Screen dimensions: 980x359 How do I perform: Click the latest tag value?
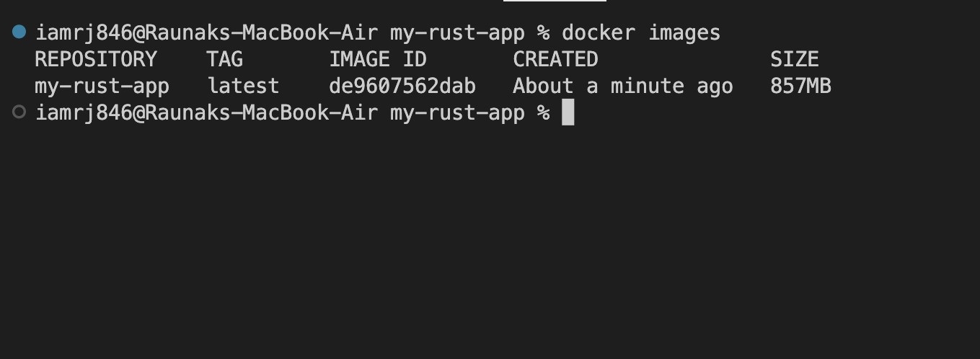point(243,87)
